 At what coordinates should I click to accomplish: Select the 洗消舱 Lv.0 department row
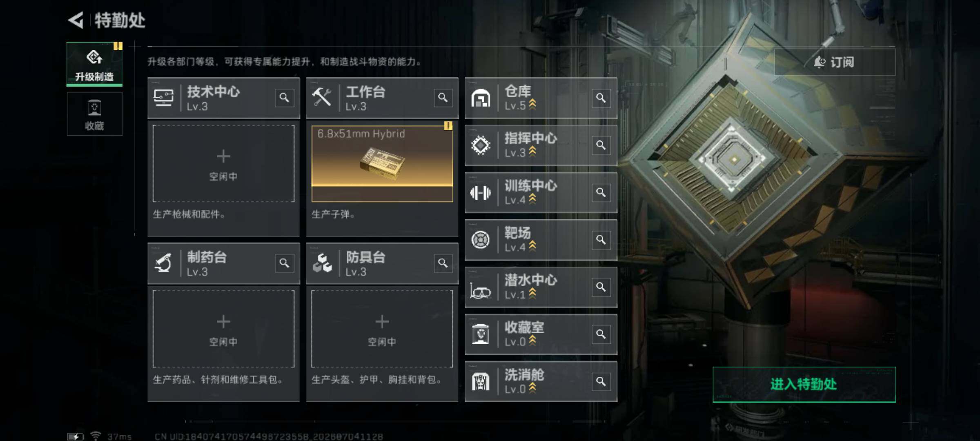coord(541,381)
